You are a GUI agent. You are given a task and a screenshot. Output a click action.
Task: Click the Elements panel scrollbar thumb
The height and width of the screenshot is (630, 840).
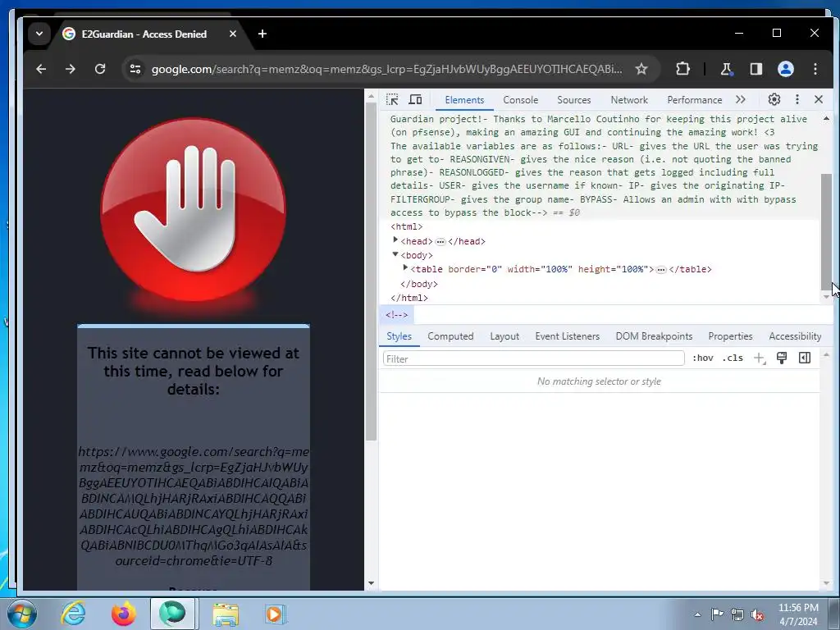coord(826,231)
